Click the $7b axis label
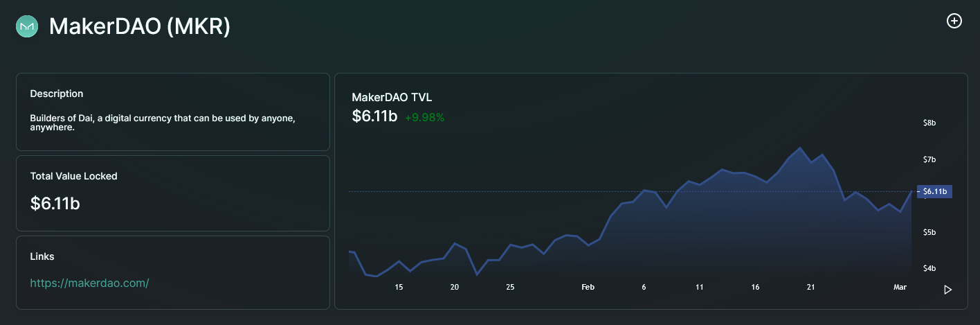Viewport: 980px width, 325px height. [929, 160]
